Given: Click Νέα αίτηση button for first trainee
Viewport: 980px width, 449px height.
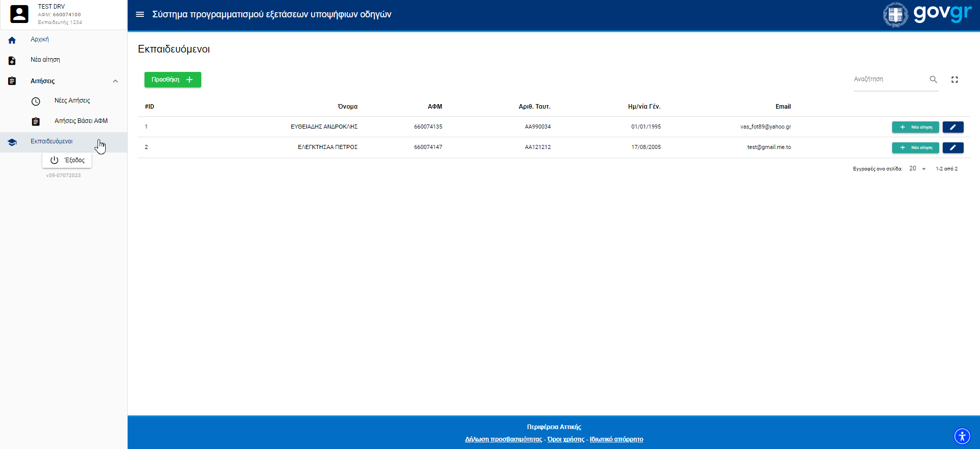Looking at the screenshot, I should 915,127.
